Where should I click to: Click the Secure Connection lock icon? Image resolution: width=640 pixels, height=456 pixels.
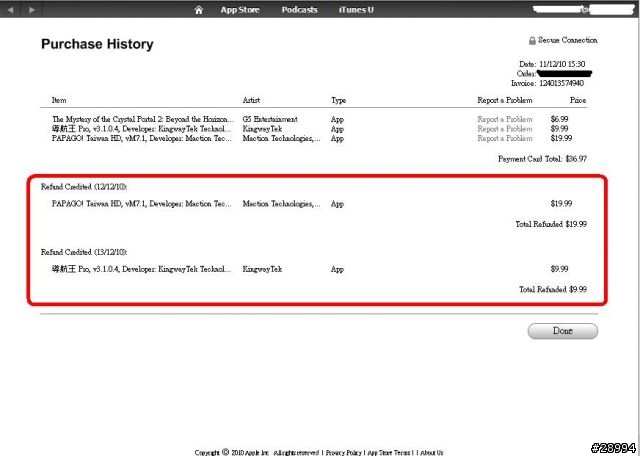[532, 40]
